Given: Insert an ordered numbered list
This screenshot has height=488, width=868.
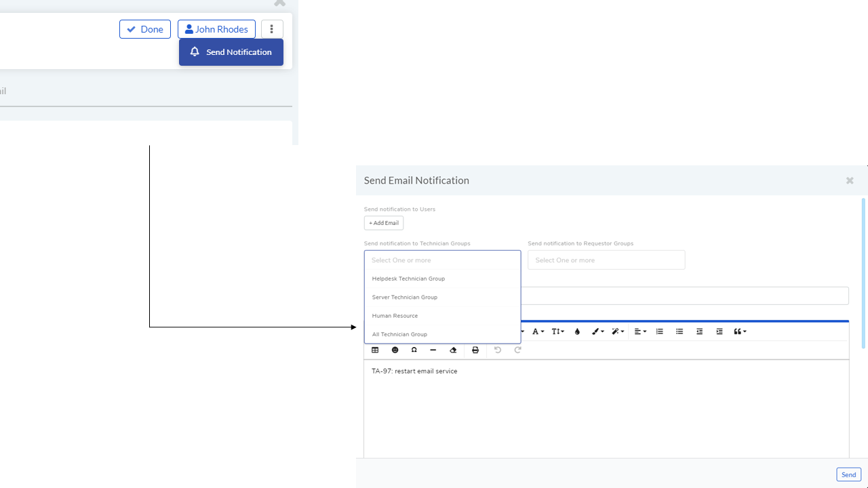Looking at the screenshot, I should pyautogui.click(x=659, y=331).
